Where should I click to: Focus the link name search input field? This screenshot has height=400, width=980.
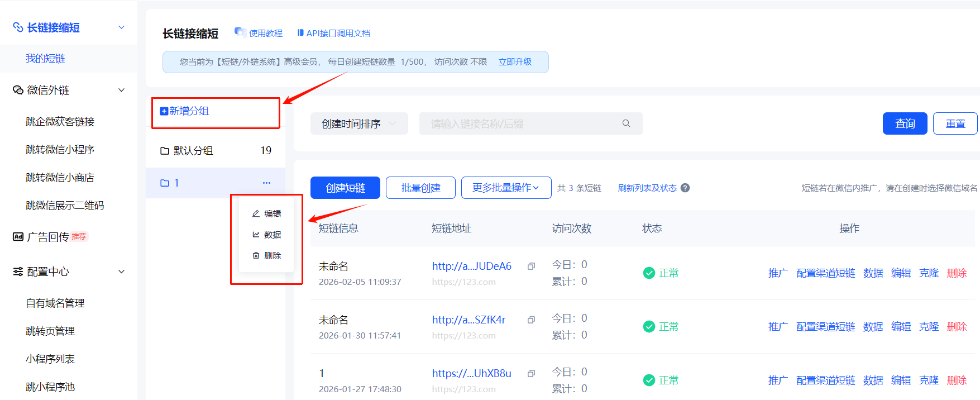click(519, 123)
